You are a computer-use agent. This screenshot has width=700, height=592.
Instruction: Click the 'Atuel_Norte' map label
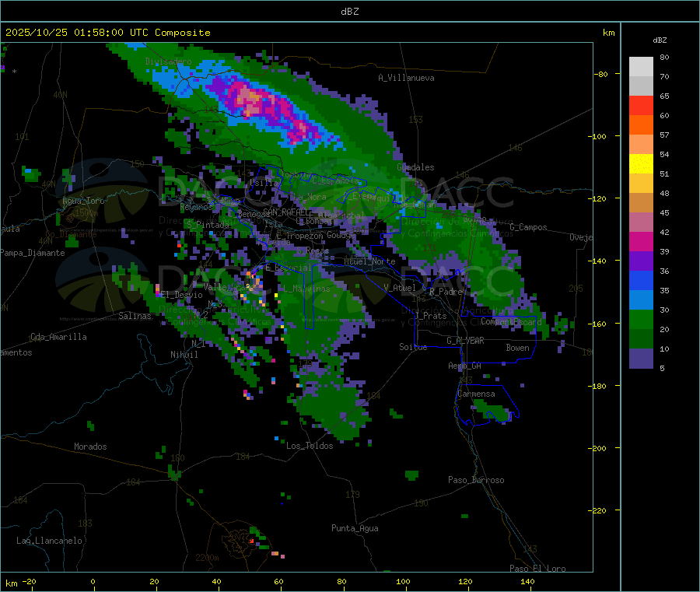pos(369,261)
